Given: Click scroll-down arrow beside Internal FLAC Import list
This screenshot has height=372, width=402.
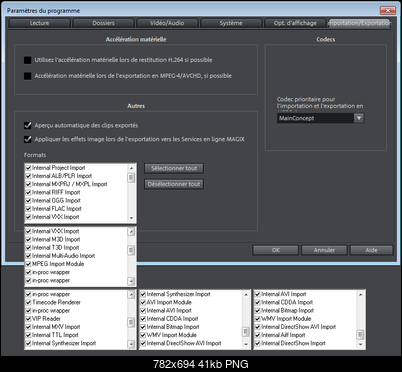Looking at the screenshot, I should (131, 218).
